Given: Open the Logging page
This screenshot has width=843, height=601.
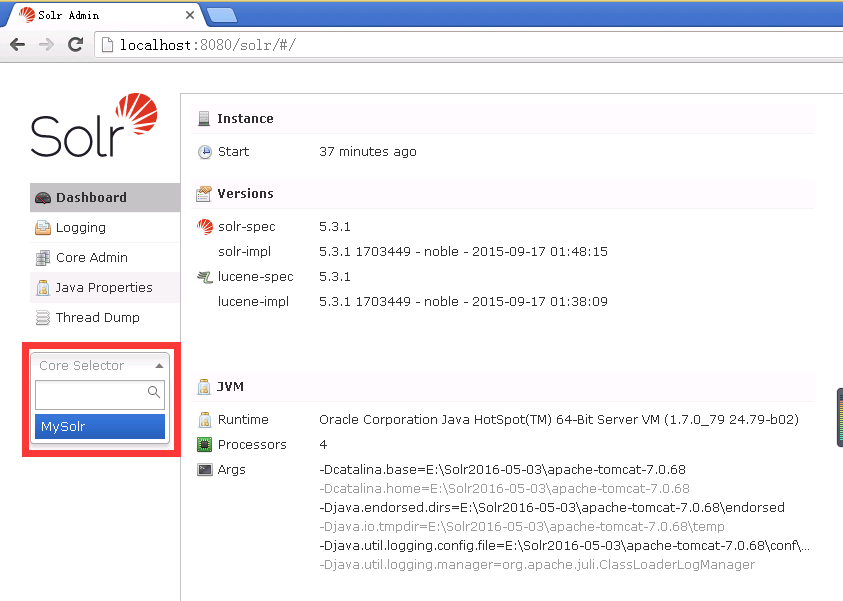Looking at the screenshot, I should [x=105, y=227].
